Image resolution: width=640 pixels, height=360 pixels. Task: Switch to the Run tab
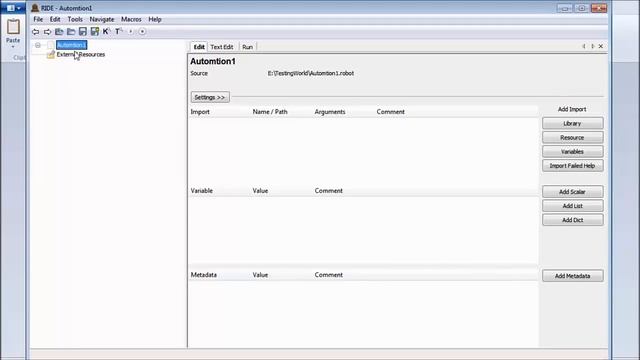point(247,47)
